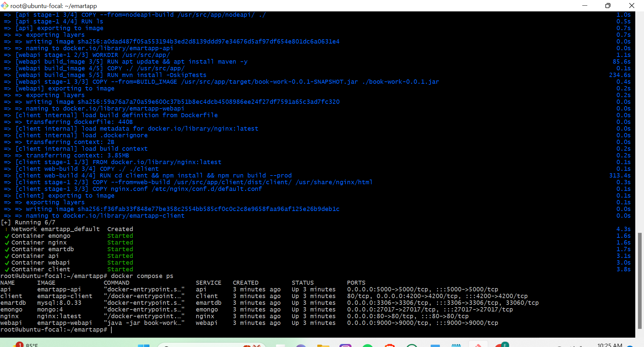Click the 10:25 AM taskbar clock
644x347 pixels.
[x=609, y=345]
